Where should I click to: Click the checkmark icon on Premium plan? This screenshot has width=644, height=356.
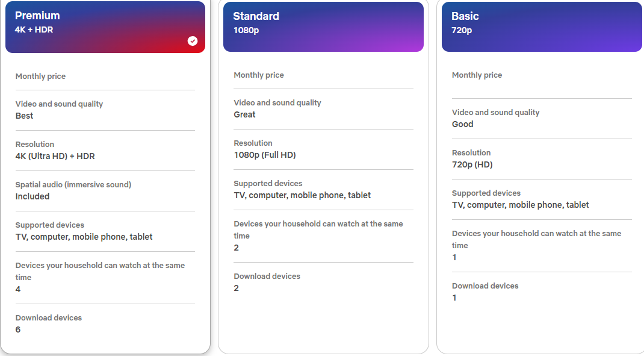click(192, 41)
